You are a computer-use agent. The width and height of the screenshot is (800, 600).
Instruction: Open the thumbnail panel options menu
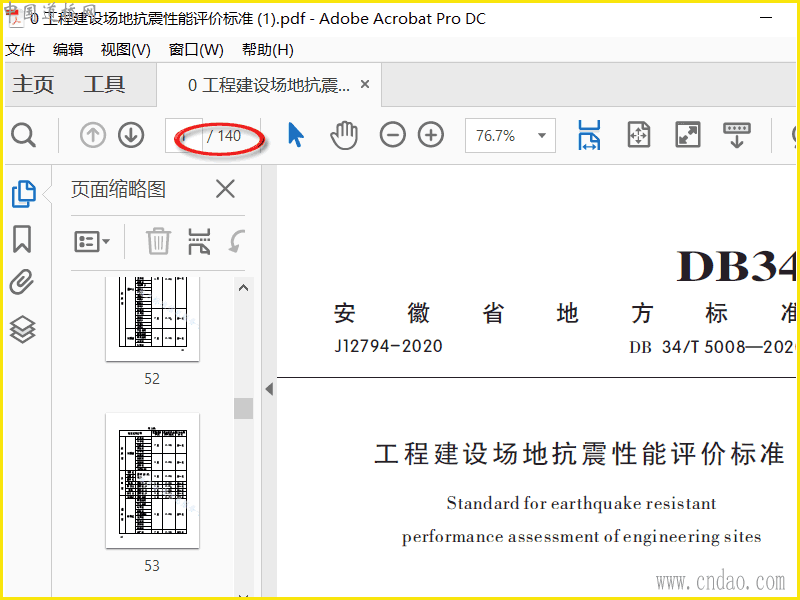point(92,241)
